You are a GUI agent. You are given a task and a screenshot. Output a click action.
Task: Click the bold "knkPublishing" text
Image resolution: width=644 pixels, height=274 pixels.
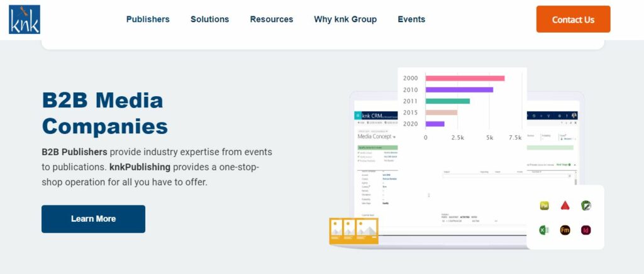(x=140, y=167)
